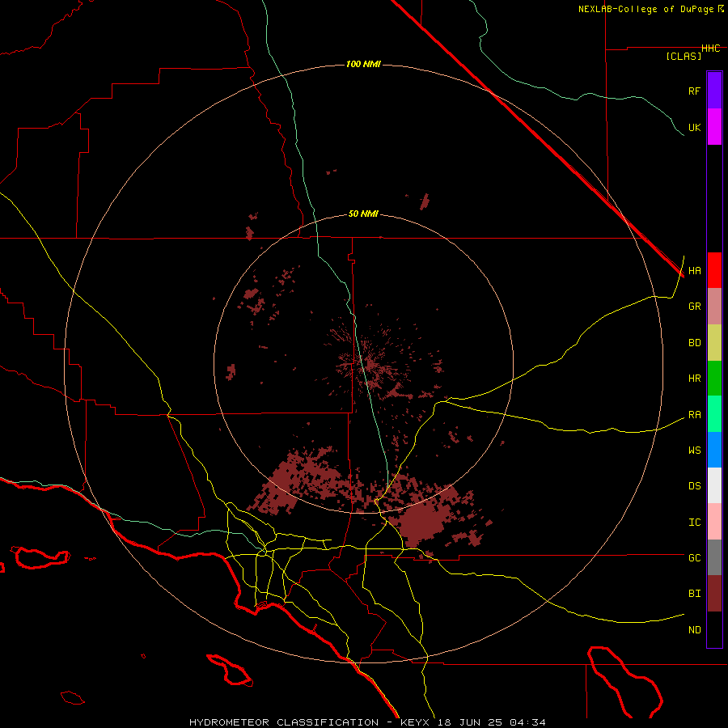Click the 50 NMI range ring label
This screenshot has width=728, height=728.
click(x=363, y=214)
